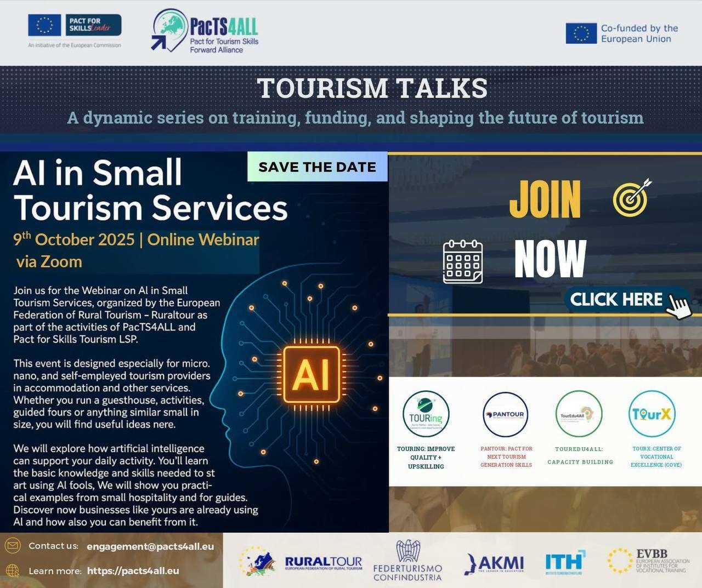Viewport: 702px width, 588px height.
Task: Select the TOURing project circle logo
Action: pyautogui.click(x=426, y=414)
